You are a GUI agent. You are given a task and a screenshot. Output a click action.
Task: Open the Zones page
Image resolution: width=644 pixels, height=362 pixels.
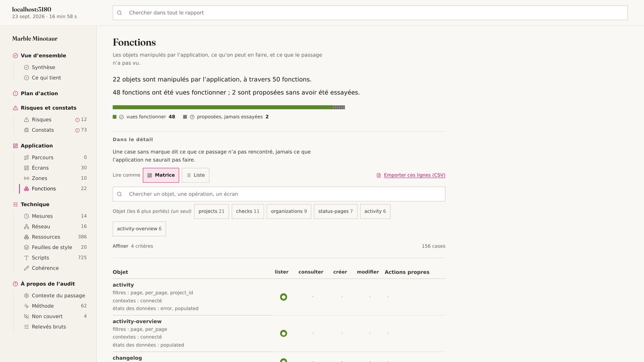click(39, 178)
